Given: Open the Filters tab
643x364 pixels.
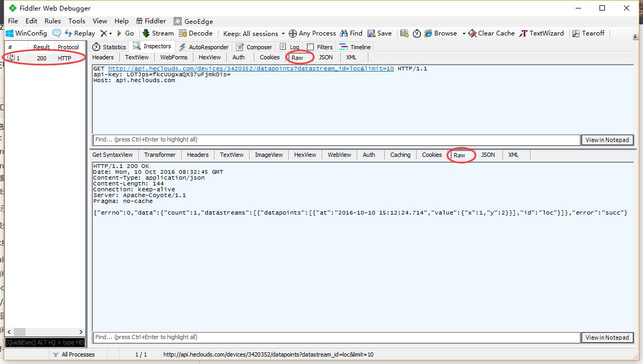Looking at the screenshot, I should click(x=320, y=47).
